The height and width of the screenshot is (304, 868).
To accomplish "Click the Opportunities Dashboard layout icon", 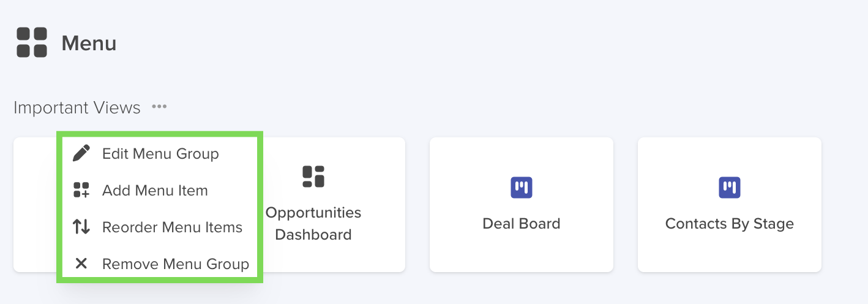I will point(313,177).
